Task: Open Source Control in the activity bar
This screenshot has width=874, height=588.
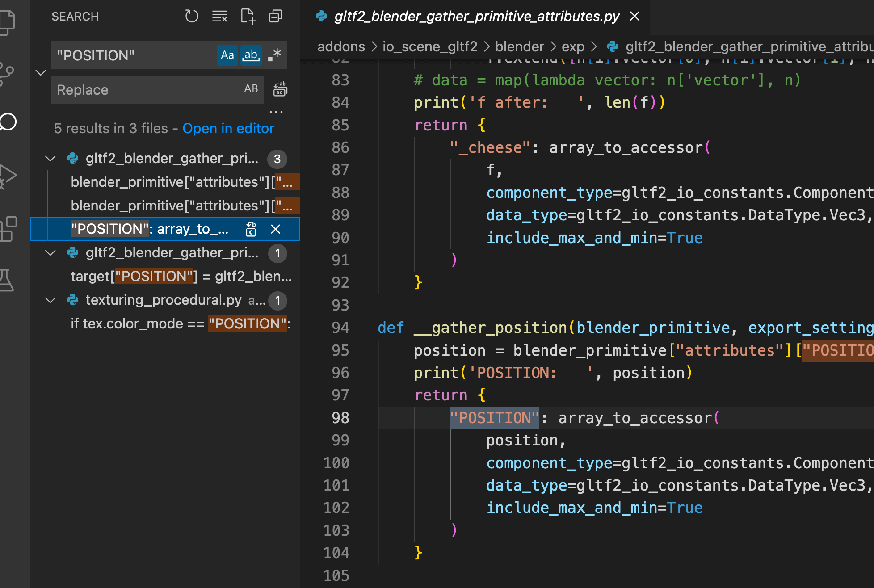Action: point(6,74)
